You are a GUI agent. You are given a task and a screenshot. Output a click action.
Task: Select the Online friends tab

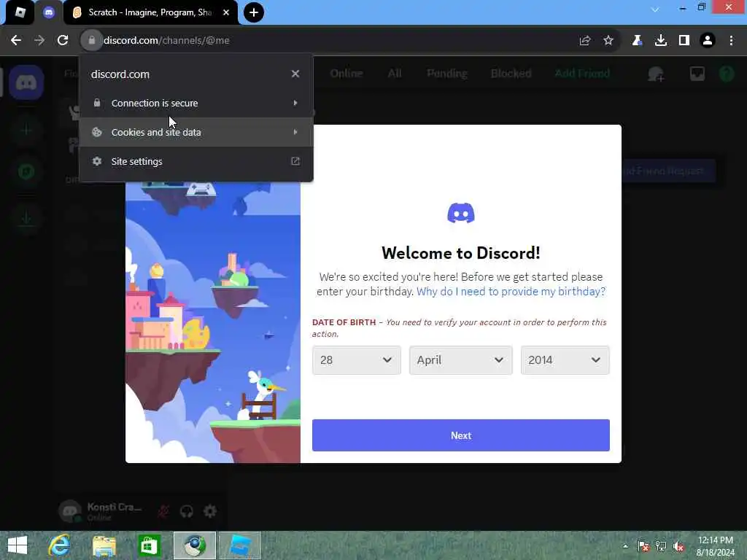pos(347,74)
